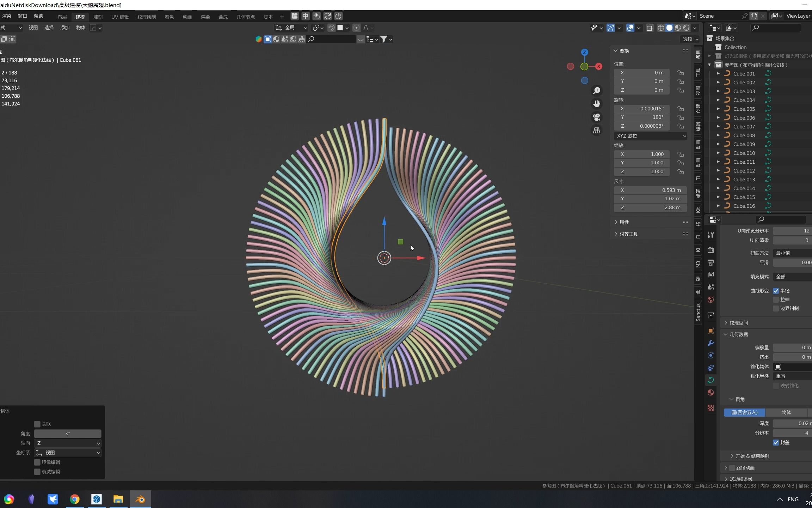Screen dimensions: 812x508
Task: Open the 扭曲方法 最小值 dropdown
Action: [x=792, y=253]
